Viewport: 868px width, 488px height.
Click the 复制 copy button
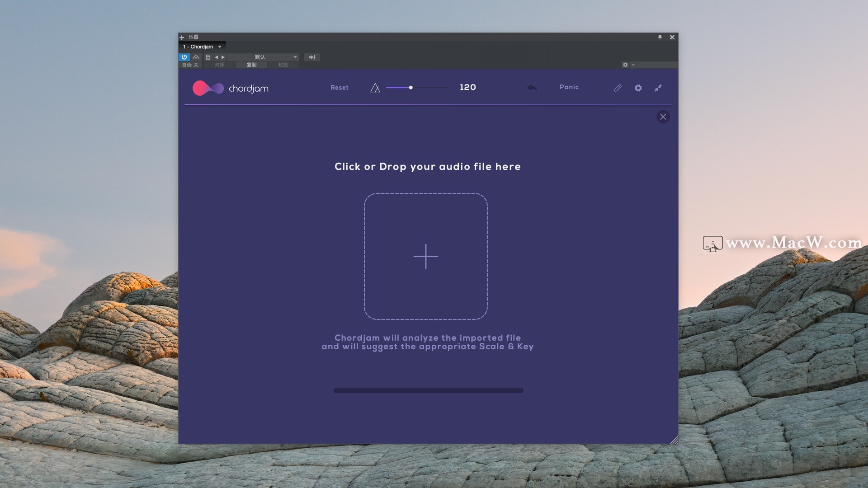(x=251, y=65)
